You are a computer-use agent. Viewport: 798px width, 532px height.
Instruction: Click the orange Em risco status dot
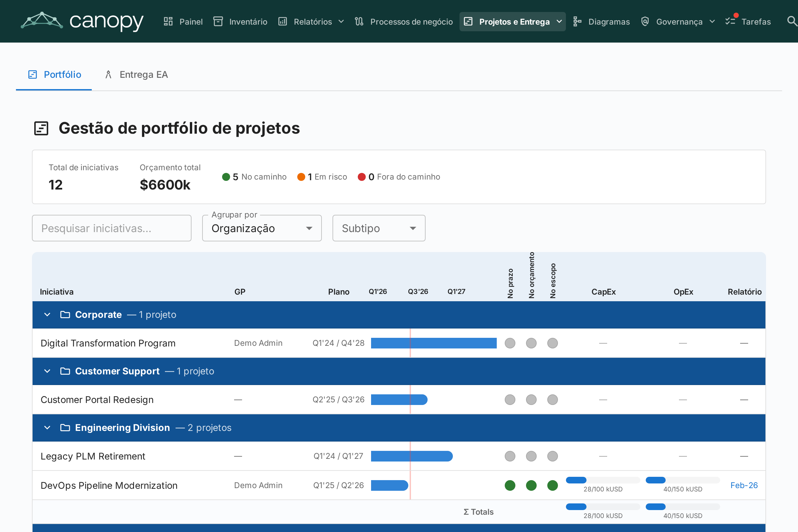point(301,177)
